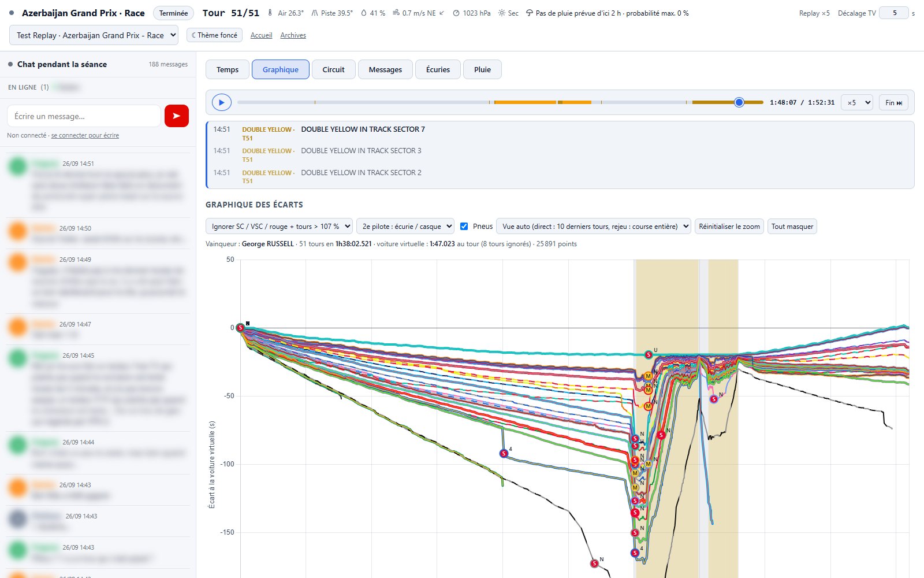Image resolution: width=924 pixels, height=578 pixels.
Task: Go to the Accueil link
Action: coord(261,35)
